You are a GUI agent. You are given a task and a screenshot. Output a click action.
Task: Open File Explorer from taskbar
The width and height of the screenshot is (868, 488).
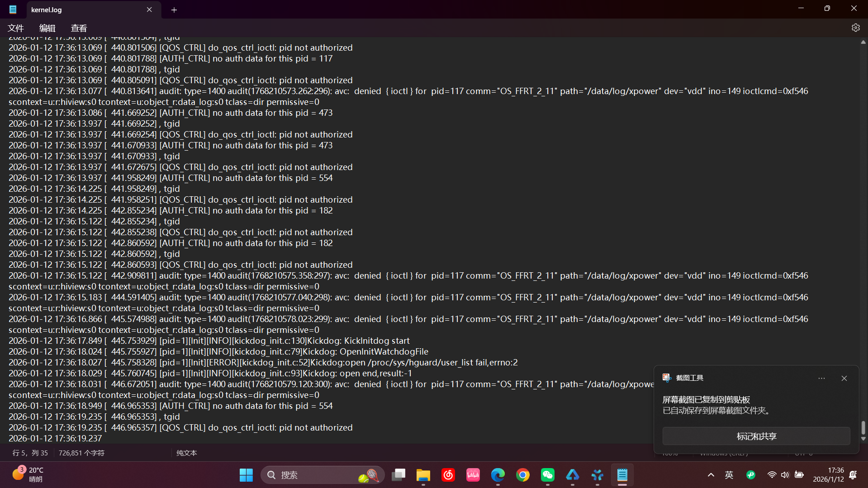(x=423, y=475)
